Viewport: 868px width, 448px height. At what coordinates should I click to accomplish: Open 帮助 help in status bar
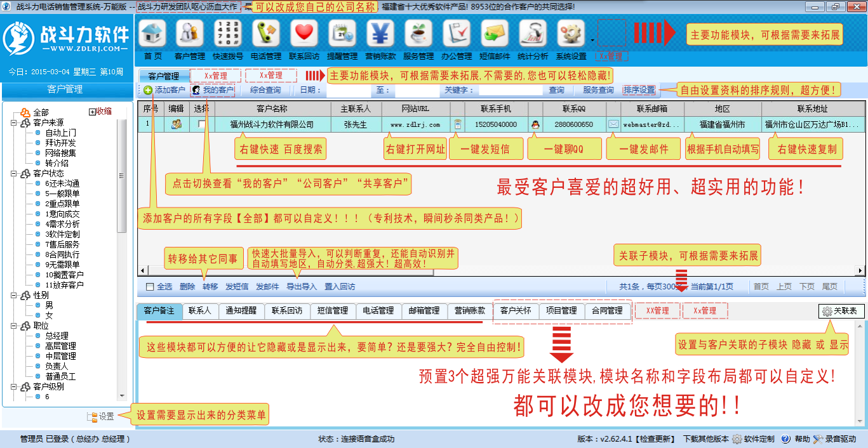(796, 438)
